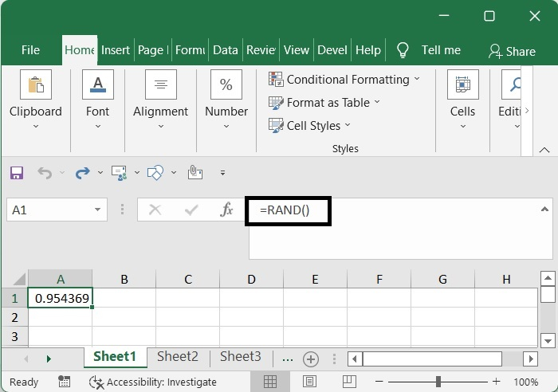
Task: Click the Clipboard paste icon
Action: point(35,84)
